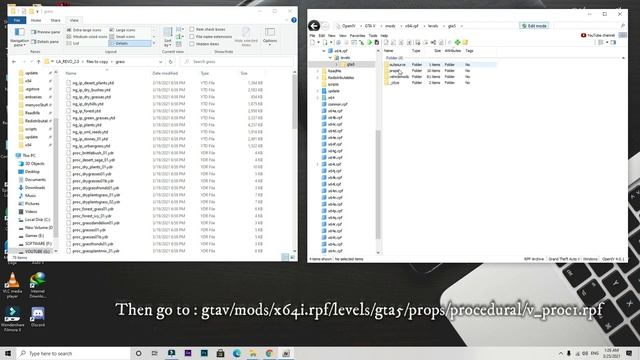Tick checkbox for proc_dry_plants_01.ydr
This screenshot has height=360, width=640.
coord(68,167)
